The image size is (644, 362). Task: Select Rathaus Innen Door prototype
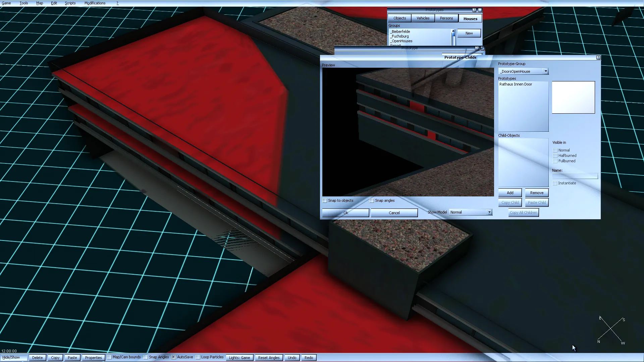click(x=516, y=84)
